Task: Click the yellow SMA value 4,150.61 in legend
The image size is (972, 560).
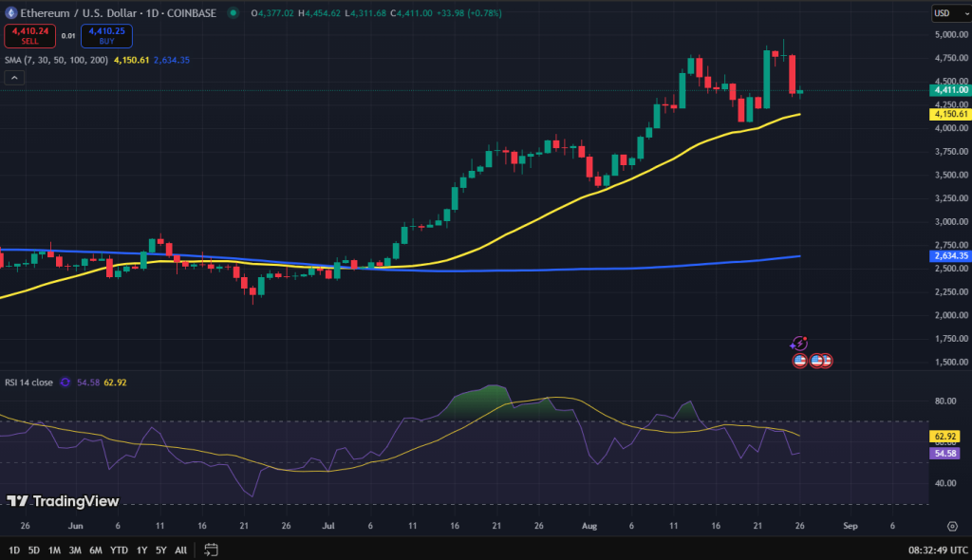Action: (x=131, y=60)
